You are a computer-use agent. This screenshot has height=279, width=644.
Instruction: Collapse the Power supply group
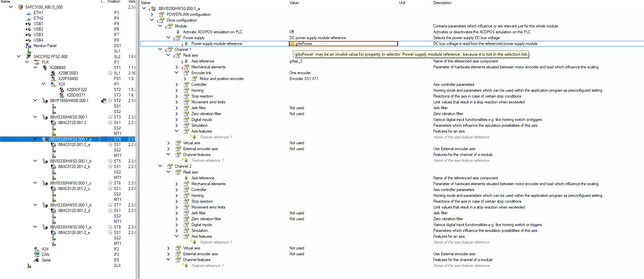click(x=168, y=37)
